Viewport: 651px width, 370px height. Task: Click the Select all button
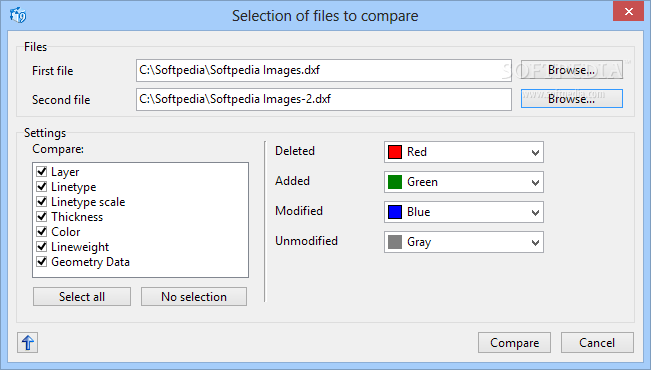(82, 296)
